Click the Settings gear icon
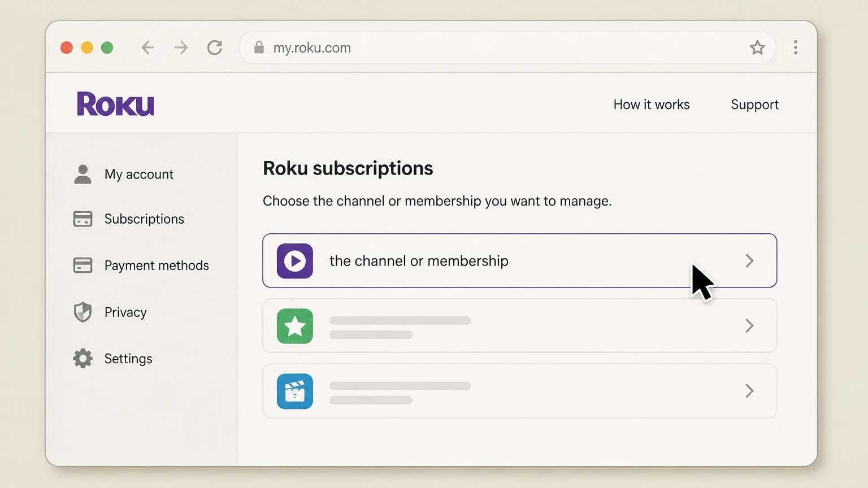868x488 pixels. 83,358
